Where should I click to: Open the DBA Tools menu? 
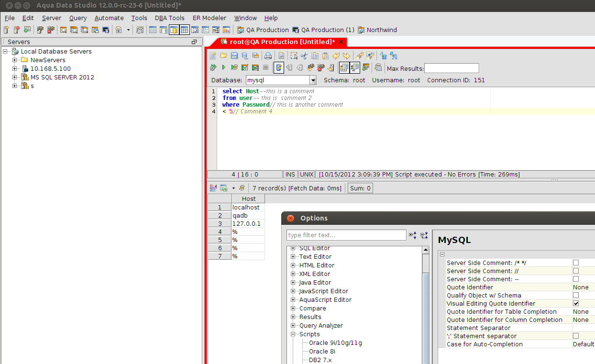pyautogui.click(x=169, y=18)
